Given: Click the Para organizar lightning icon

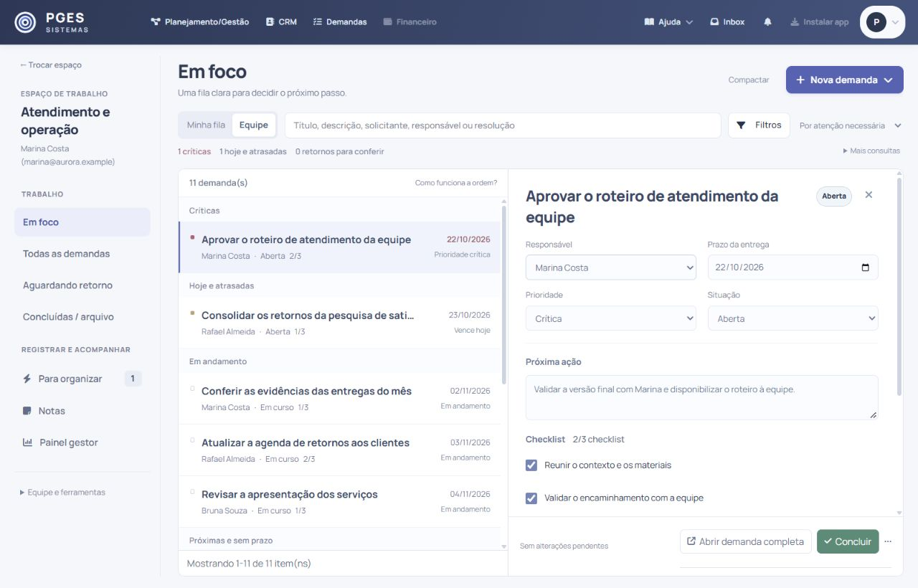Looking at the screenshot, I should (x=27, y=379).
